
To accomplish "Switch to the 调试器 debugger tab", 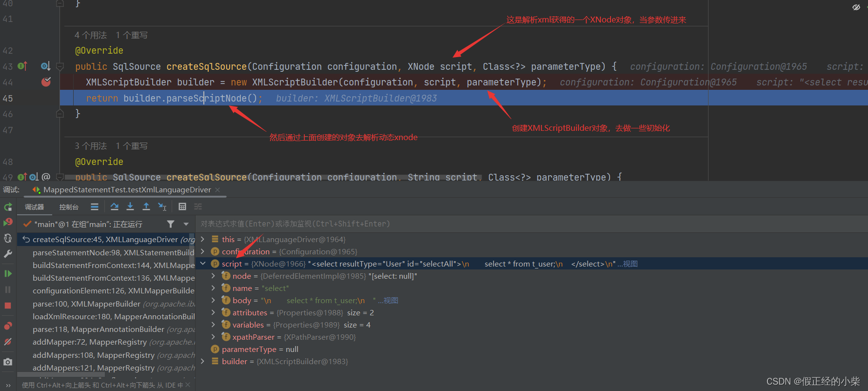I will click(35, 207).
